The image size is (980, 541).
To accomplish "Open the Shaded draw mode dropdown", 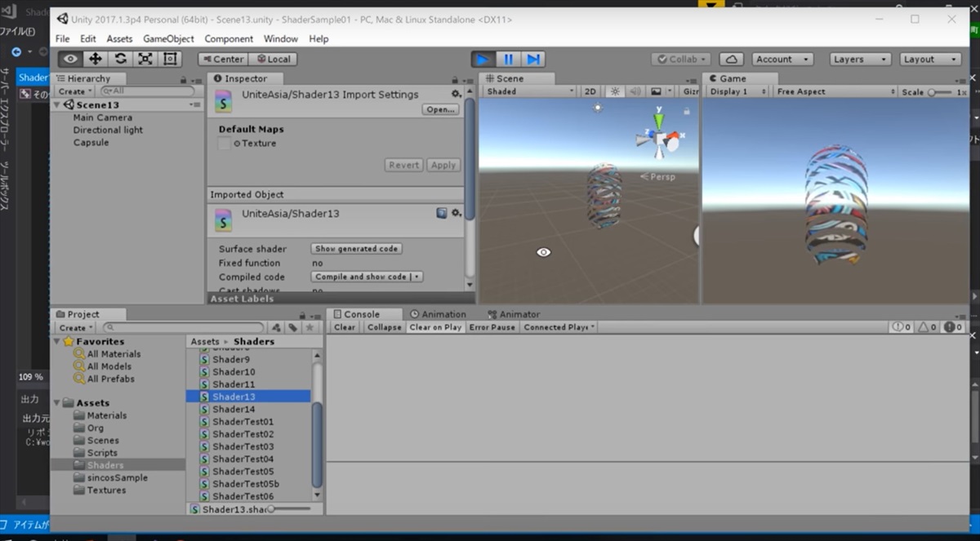I will click(530, 91).
